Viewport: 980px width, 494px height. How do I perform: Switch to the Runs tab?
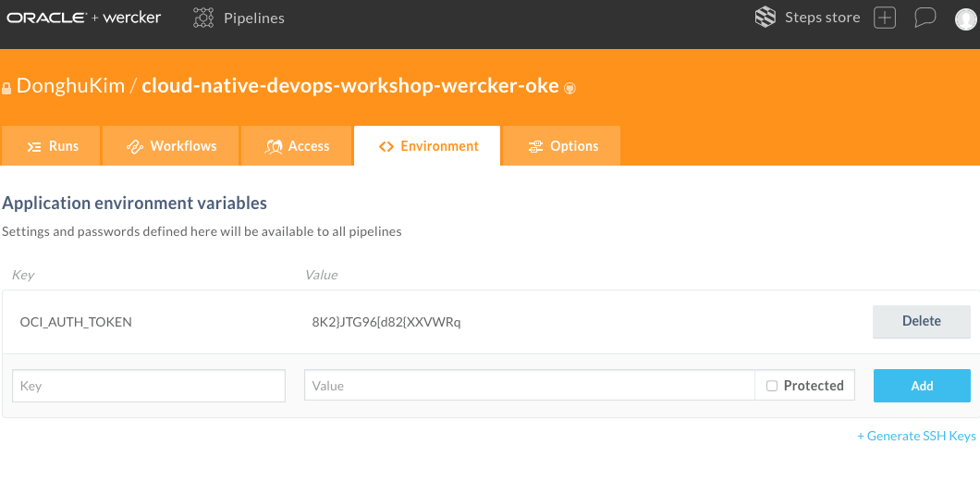pyautogui.click(x=51, y=145)
